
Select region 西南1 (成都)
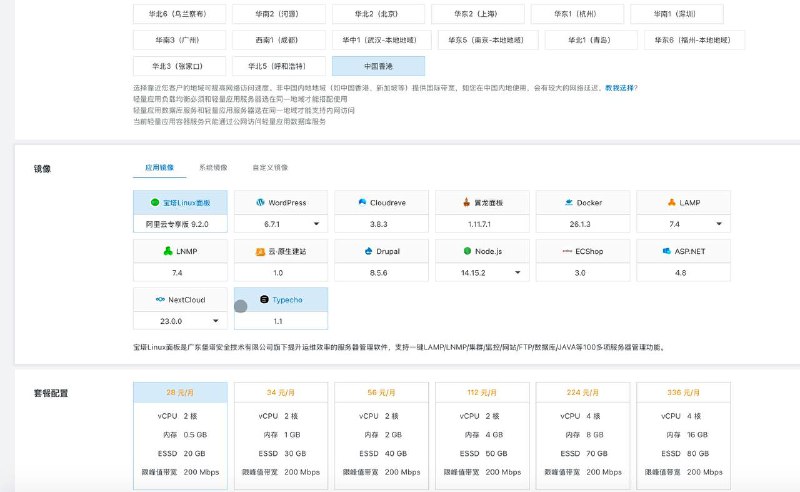click(x=279, y=40)
